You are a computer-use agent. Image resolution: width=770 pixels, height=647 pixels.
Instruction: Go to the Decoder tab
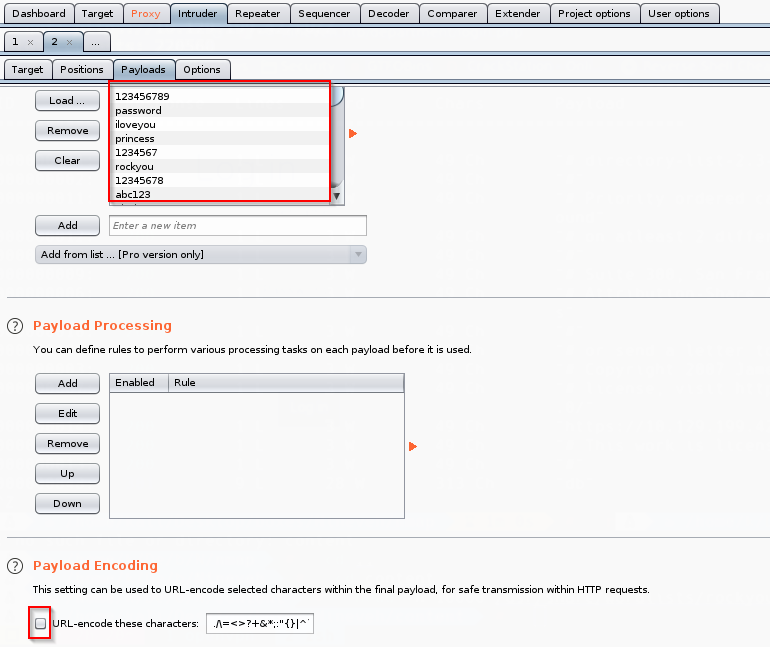click(x=388, y=14)
